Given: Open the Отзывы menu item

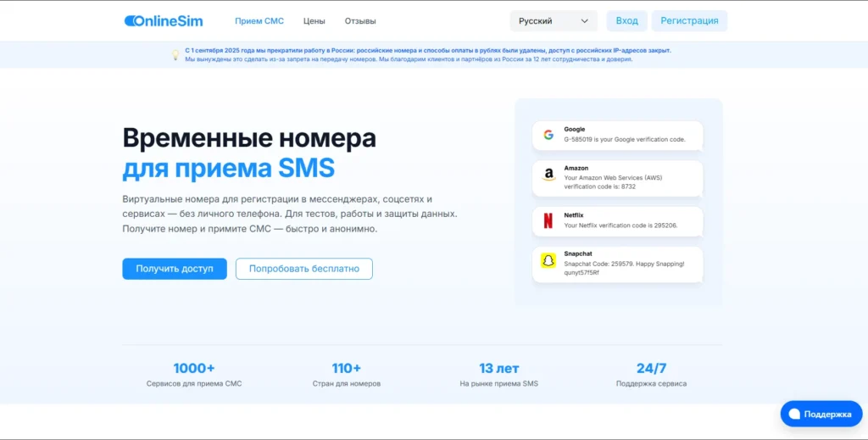Looking at the screenshot, I should pos(359,21).
